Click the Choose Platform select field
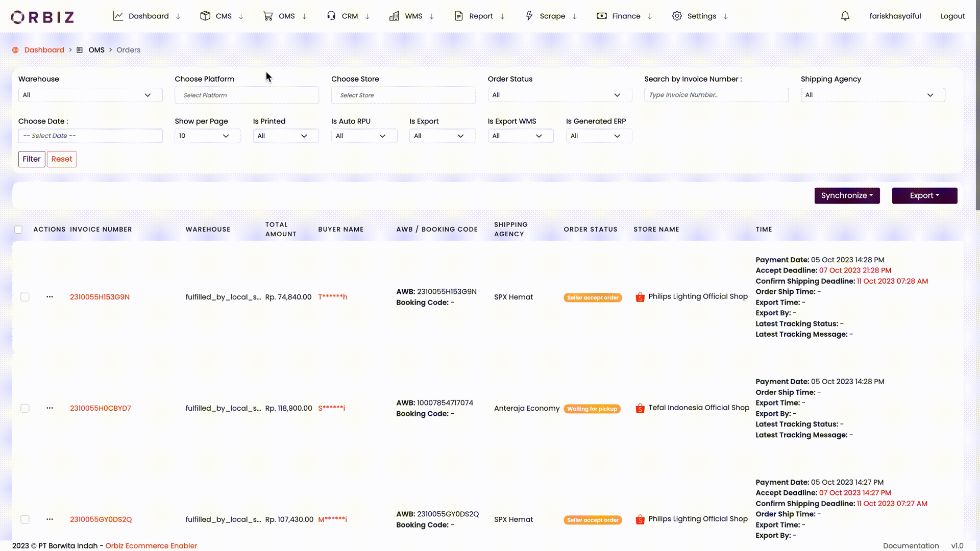Screen dimensions: 980x551 point(247,95)
